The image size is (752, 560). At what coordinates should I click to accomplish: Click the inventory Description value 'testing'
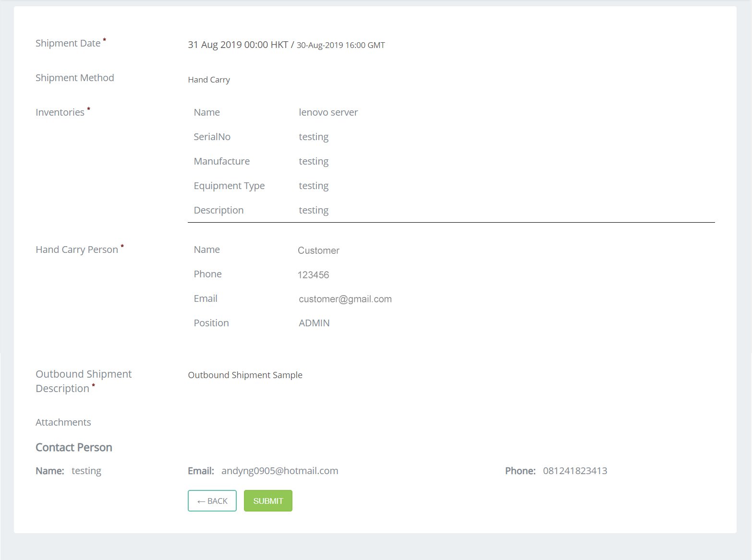pyautogui.click(x=314, y=210)
